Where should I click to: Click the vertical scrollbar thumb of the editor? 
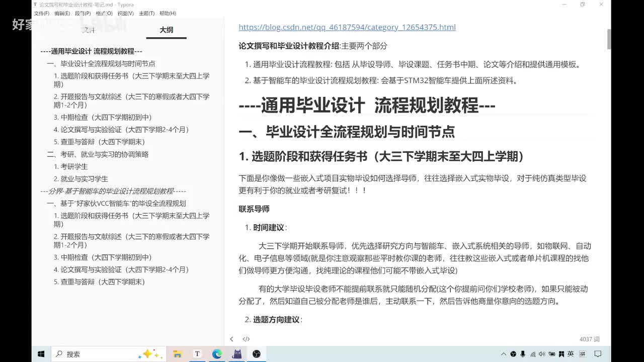609,39
